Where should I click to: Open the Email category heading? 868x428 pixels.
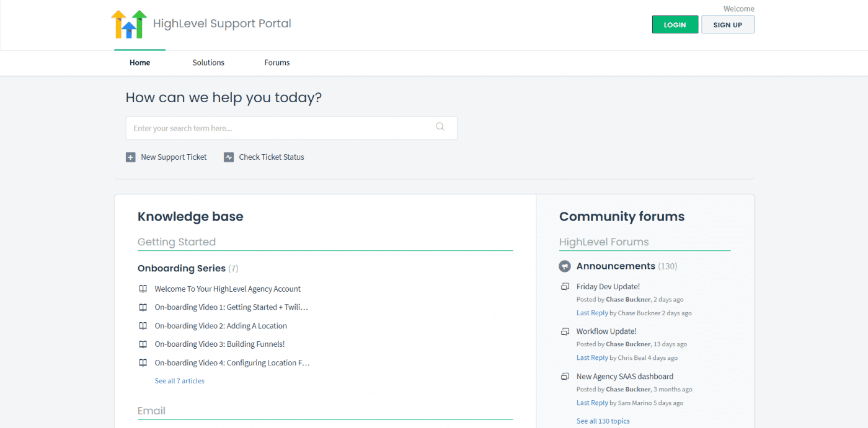pos(151,411)
